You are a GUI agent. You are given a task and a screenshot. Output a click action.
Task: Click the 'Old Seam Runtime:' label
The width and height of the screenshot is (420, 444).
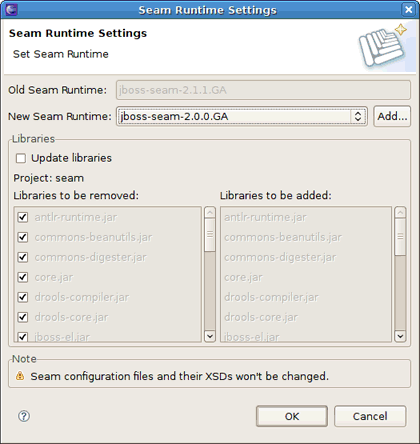[57, 90]
